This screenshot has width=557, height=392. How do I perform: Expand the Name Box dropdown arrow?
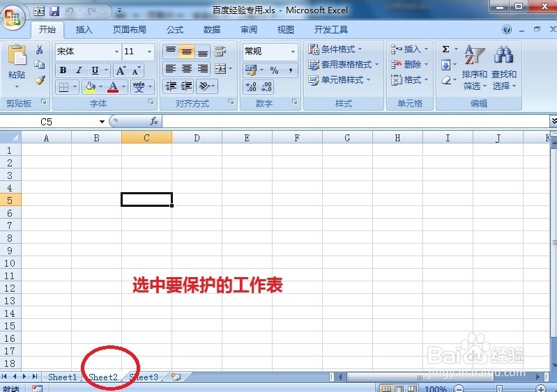(102, 122)
